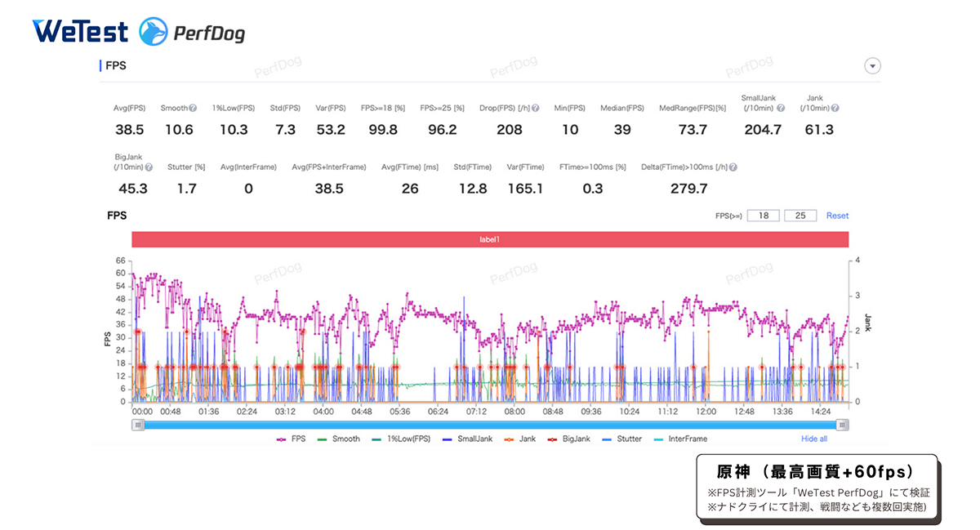Viewport: 980px width, 530px height.
Task: Toggle the BigJank legend entry
Action: [x=568, y=439]
